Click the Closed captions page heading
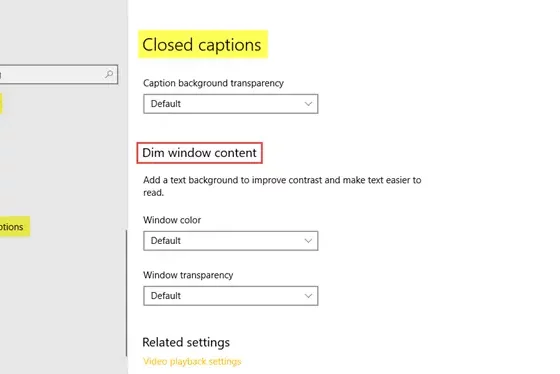Image resolution: width=560 pixels, height=374 pixels. 202,45
